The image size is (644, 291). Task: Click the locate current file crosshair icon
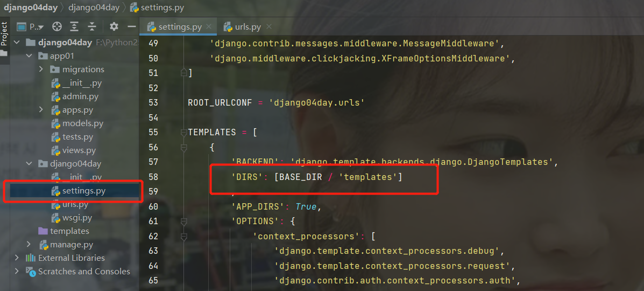click(x=57, y=27)
